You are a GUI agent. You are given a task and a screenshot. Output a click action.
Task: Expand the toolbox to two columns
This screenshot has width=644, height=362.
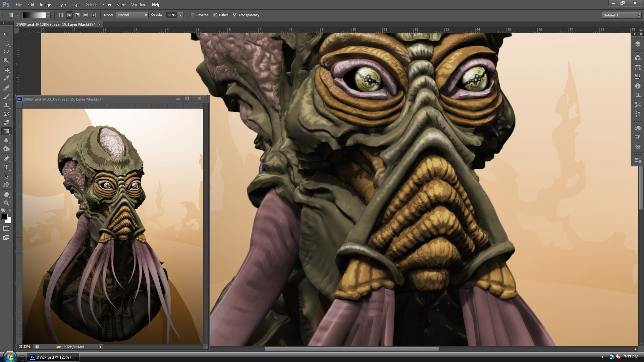(3, 23)
